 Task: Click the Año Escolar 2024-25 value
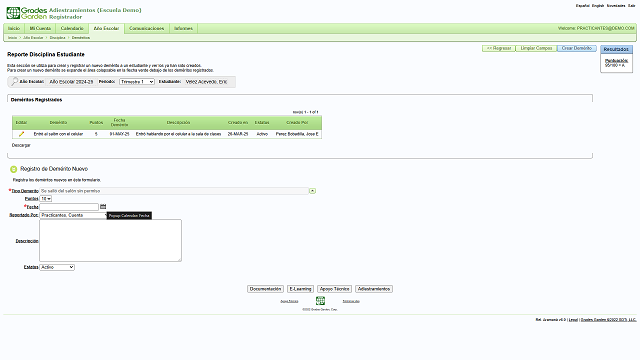pyautogui.click(x=71, y=82)
